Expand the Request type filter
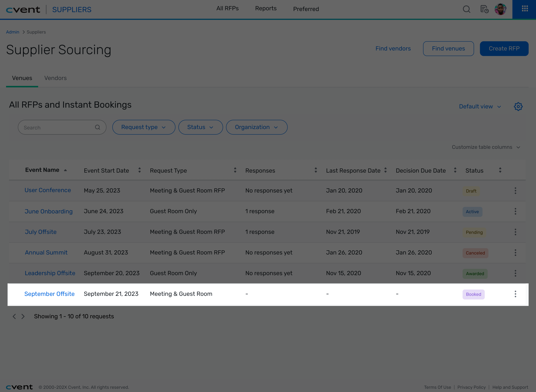This screenshot has height=392, width=536. 144,127
